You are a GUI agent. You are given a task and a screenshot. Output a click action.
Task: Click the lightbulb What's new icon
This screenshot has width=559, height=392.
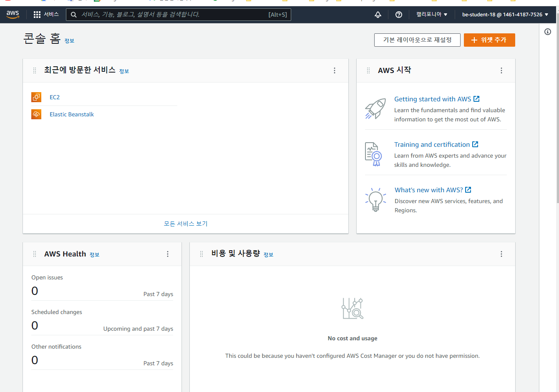[375, 200]
